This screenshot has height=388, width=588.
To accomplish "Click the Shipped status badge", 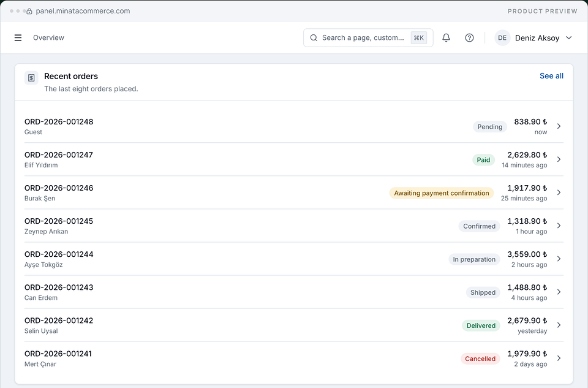I will click(483, 292).
